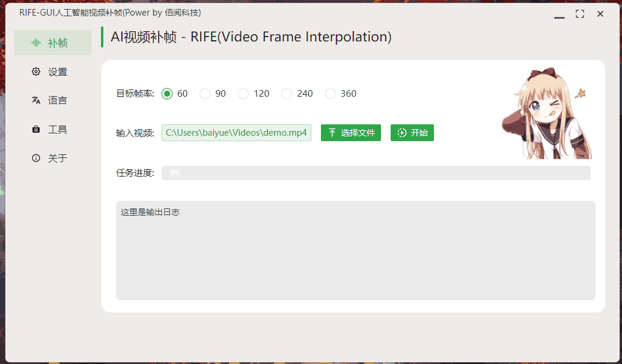Click the 选择文件 file selection button

pyautogui.click(x=350, y=133)
